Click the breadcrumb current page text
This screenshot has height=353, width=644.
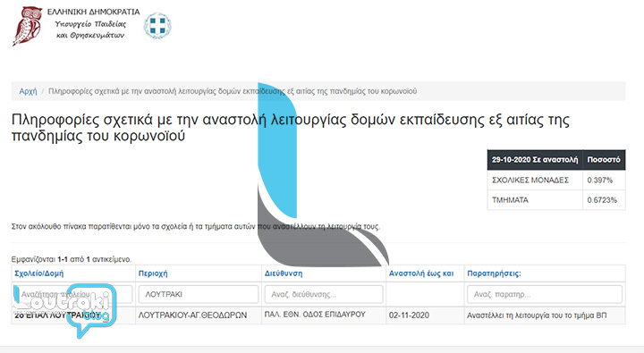(233, 91)
